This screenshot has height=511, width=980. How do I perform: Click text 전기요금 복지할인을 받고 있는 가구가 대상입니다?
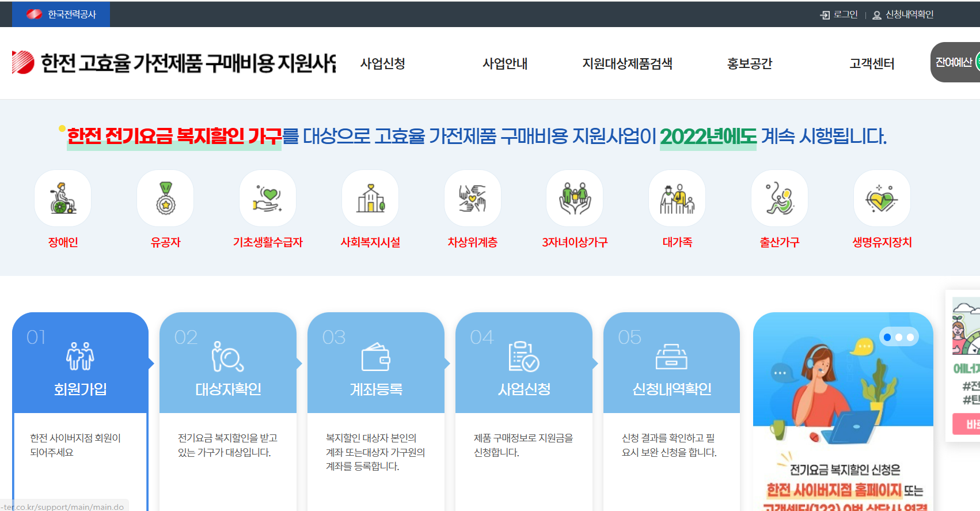coord(227,445)
